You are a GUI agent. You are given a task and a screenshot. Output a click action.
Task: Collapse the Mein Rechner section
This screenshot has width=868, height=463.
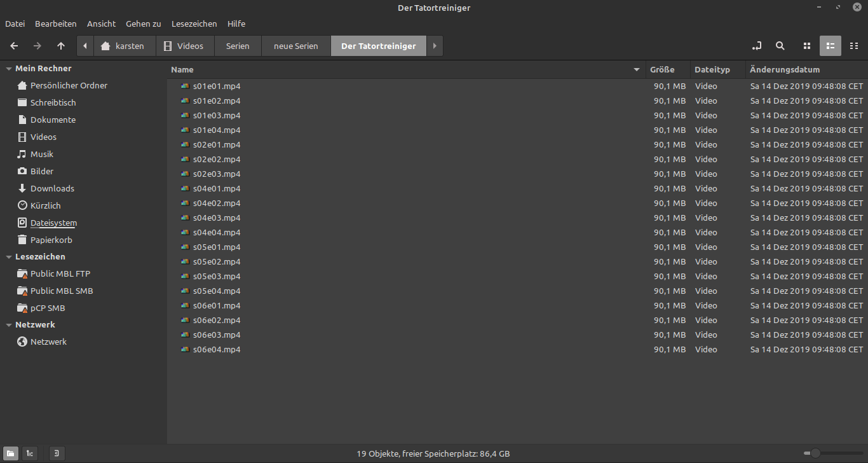(9, 69)
